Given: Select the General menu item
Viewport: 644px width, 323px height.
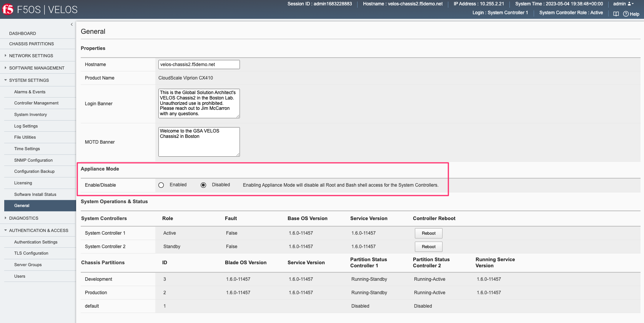Looking at the screenshot, I should point(40,205).
